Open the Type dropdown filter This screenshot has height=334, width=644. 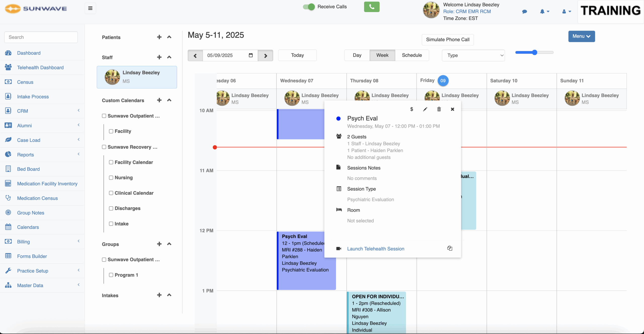[x=473, y=56]
